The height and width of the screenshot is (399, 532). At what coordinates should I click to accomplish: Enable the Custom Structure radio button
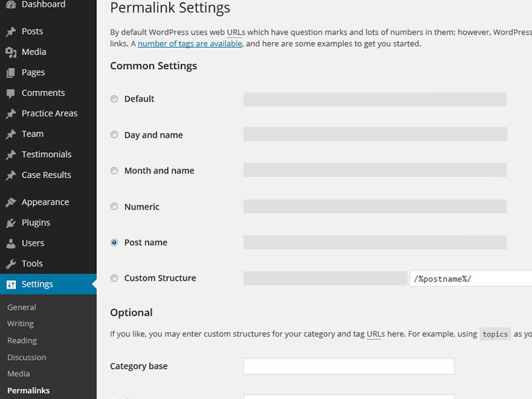pyautogui.click(x=114, y=279)
